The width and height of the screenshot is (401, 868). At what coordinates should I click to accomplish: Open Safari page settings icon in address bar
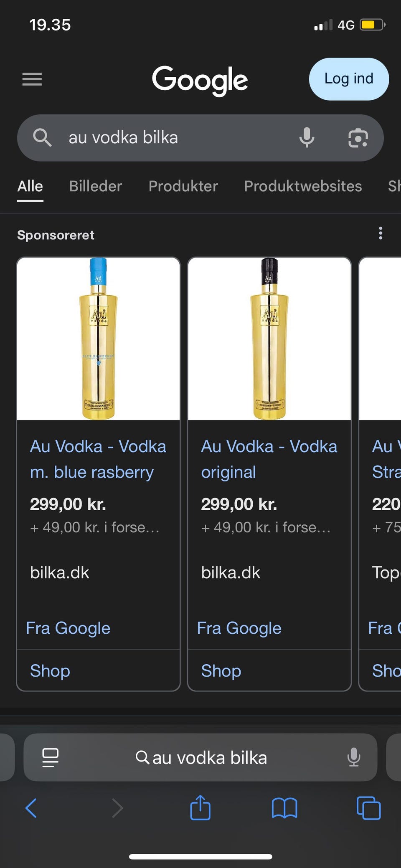coord(50,757)
